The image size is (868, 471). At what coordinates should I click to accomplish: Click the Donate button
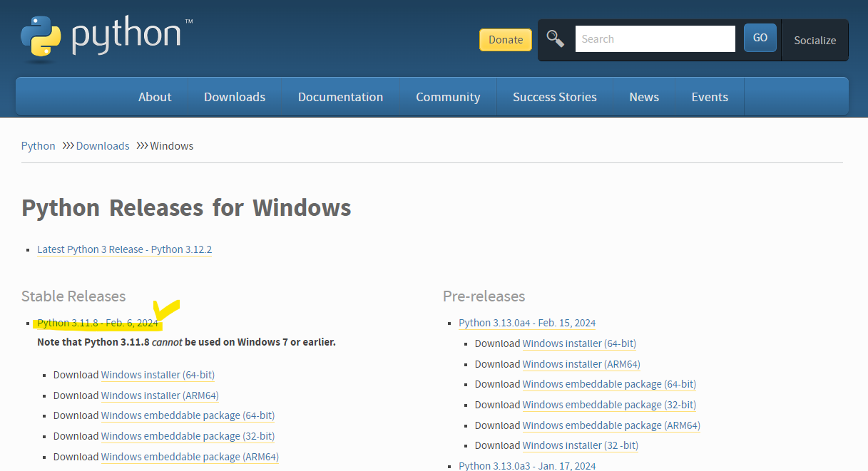[x=506, y=40]
